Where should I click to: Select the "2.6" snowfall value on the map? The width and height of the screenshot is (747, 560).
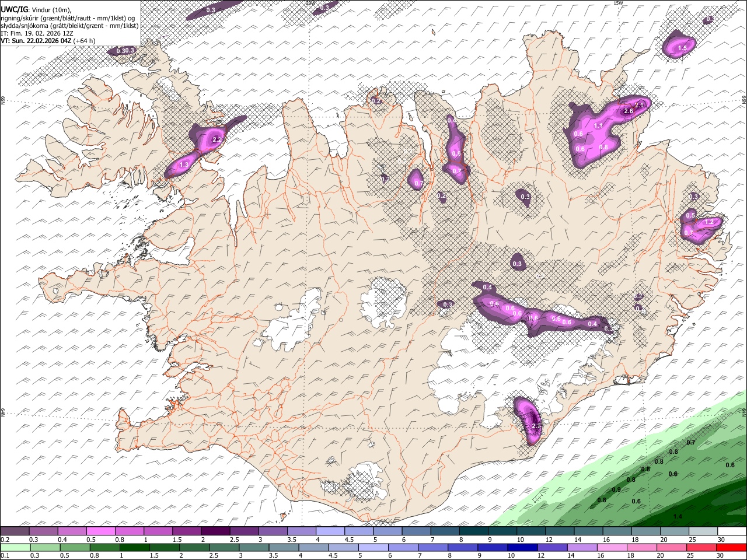click(629, 111)
